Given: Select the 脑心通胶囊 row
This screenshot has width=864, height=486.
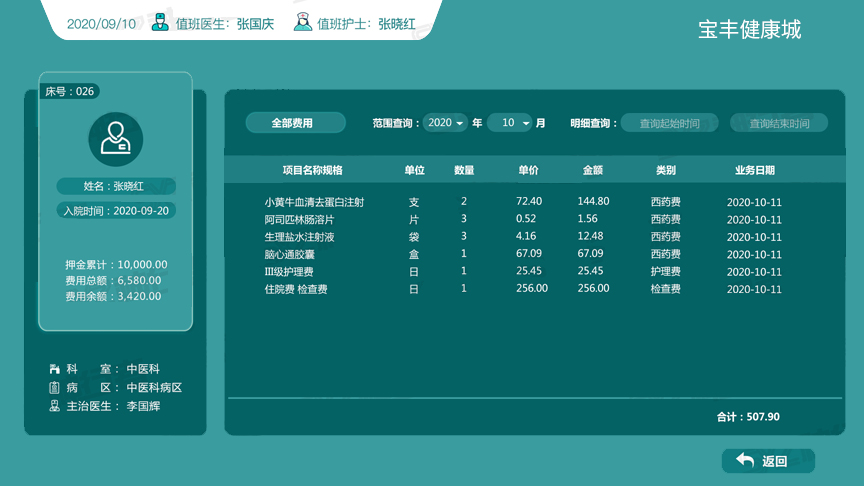Looking at the screenshot, I should (x=292, y=254).
